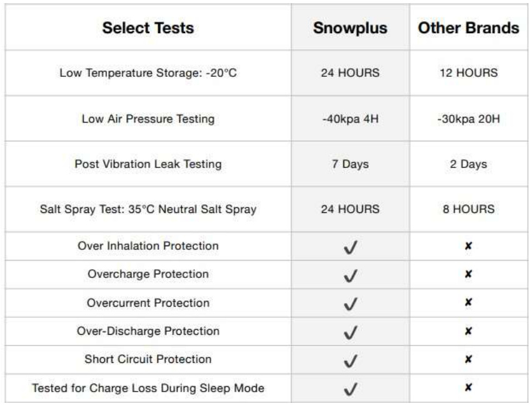This screenshot has height=406, width=532.
Task: Click the -40kpa 4H cell
Action: click(351, 119)
